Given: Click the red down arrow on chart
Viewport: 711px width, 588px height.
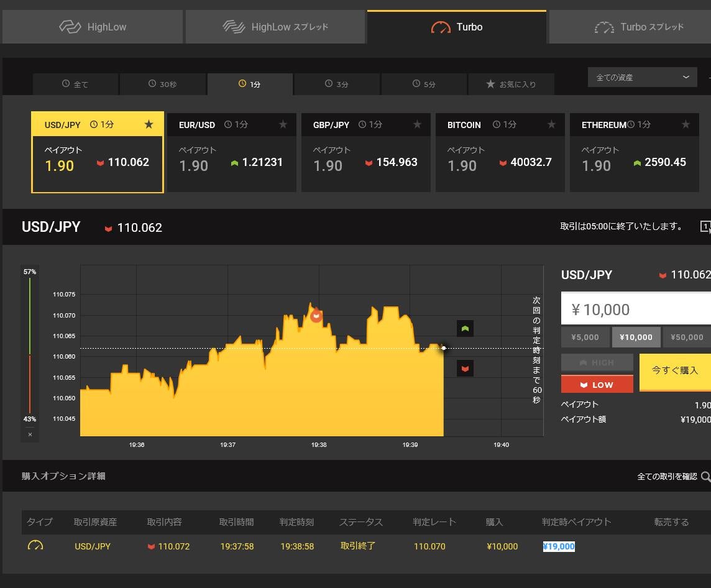Looking at the screenshot, I should [x=465, y=369].
